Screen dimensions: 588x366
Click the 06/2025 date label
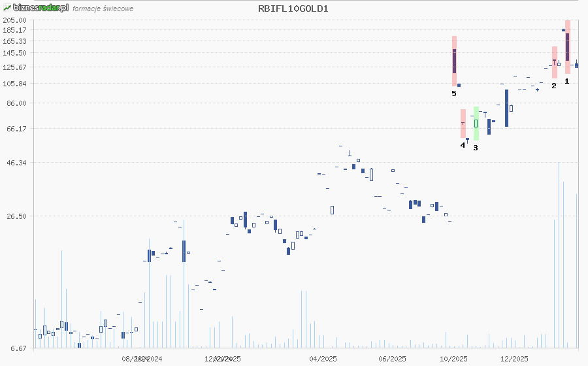pos(393,359)
